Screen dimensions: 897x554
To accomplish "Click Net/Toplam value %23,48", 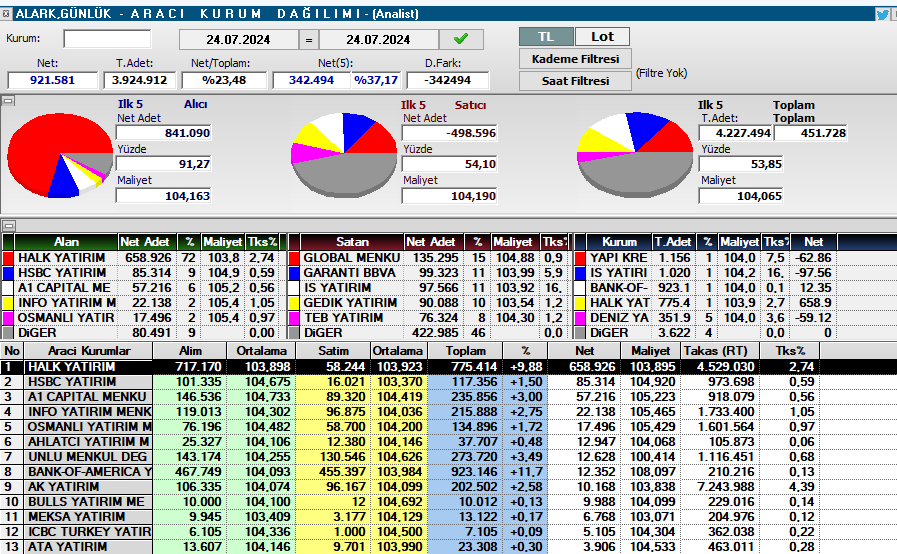I will (224, 80).
